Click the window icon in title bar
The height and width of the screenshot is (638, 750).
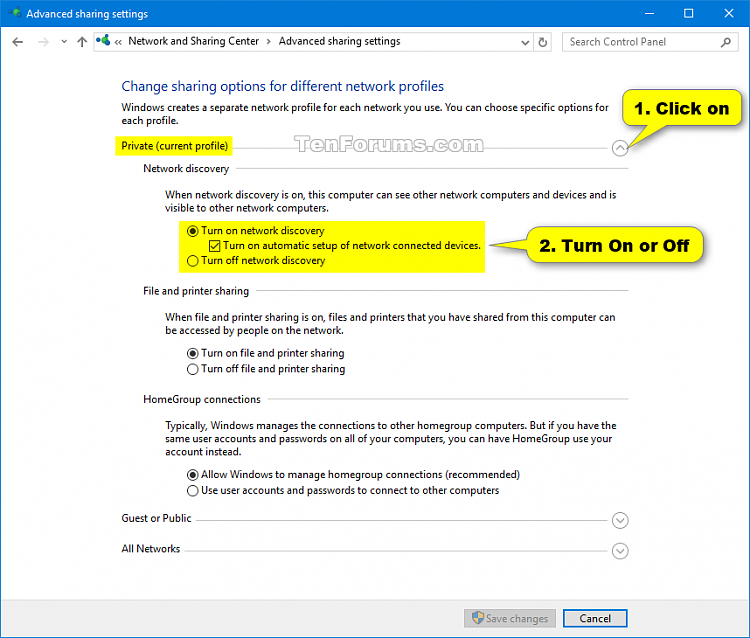tap(14, 13)
